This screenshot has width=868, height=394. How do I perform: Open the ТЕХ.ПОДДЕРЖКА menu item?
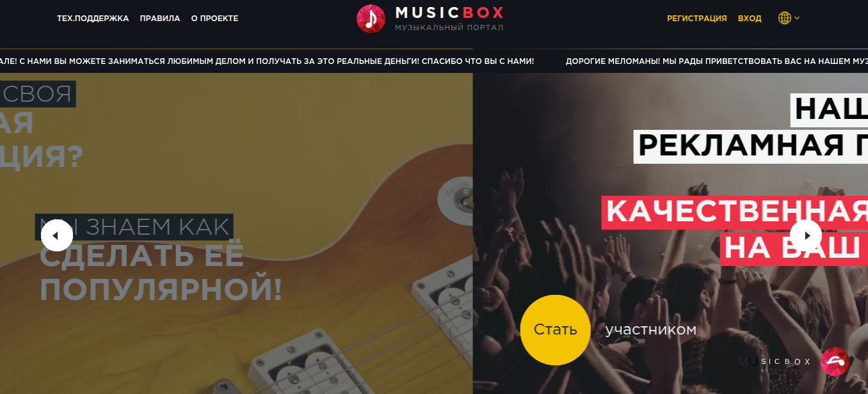93,19
